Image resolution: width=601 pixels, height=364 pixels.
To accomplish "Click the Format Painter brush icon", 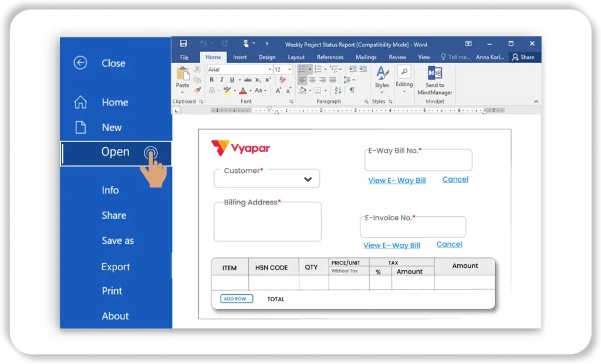I will click(x=197, y=90).
